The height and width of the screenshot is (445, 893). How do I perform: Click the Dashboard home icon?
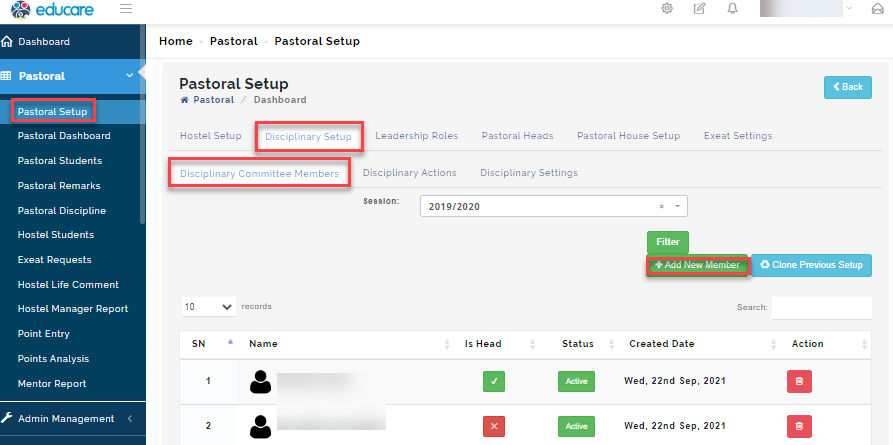(x=7, y=42)
